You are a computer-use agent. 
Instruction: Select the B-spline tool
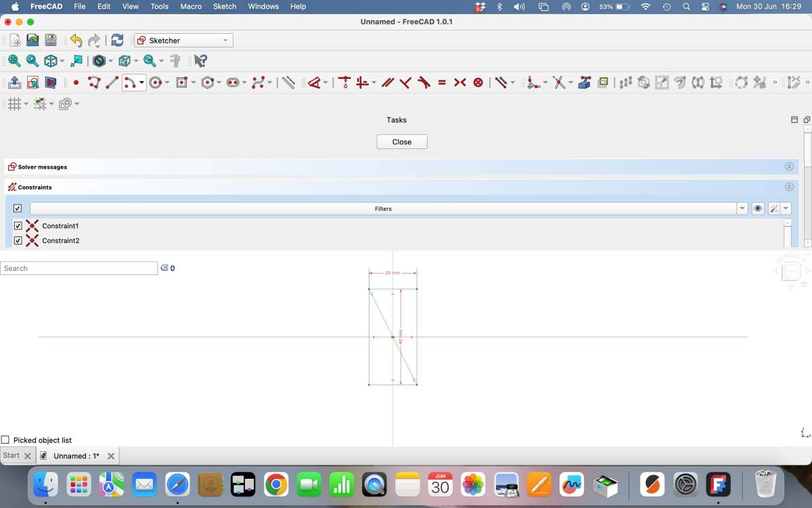(258, 83)
